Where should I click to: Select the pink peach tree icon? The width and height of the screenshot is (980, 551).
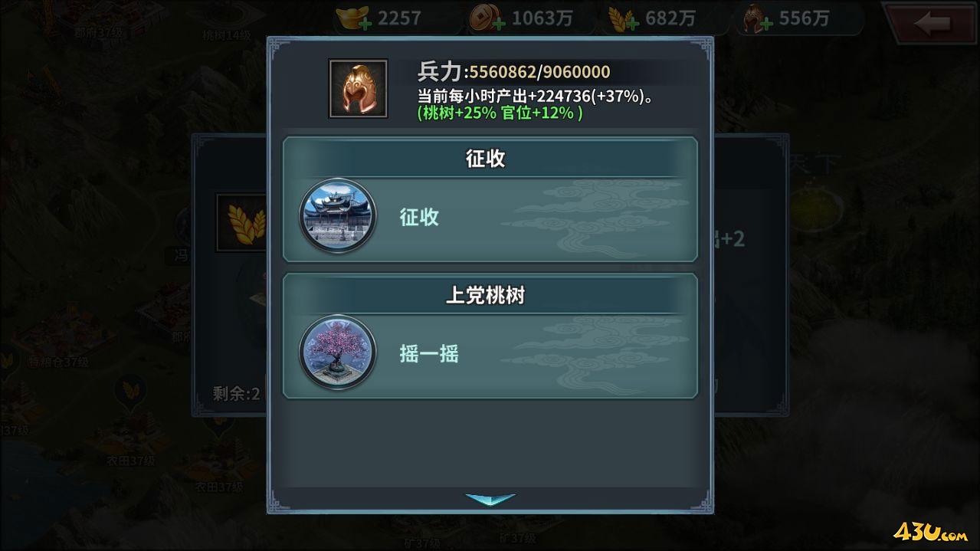337,354
